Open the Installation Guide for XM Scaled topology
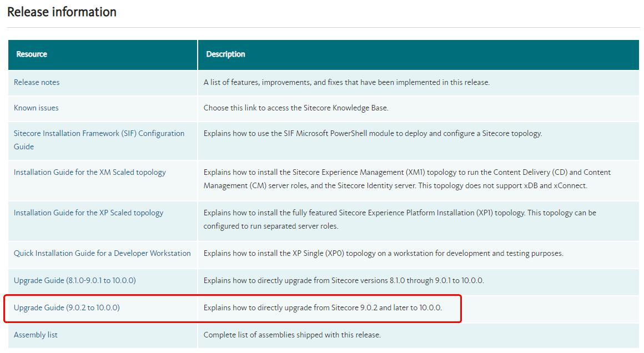 (89, 172)
